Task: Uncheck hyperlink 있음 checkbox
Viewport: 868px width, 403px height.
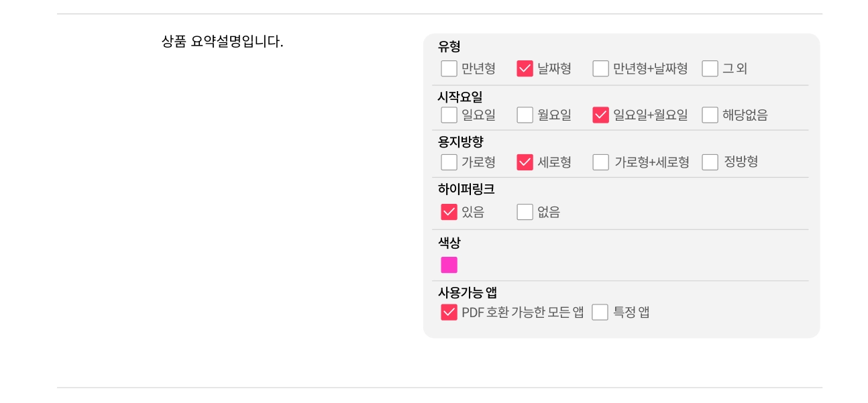Action: (449, 212)
